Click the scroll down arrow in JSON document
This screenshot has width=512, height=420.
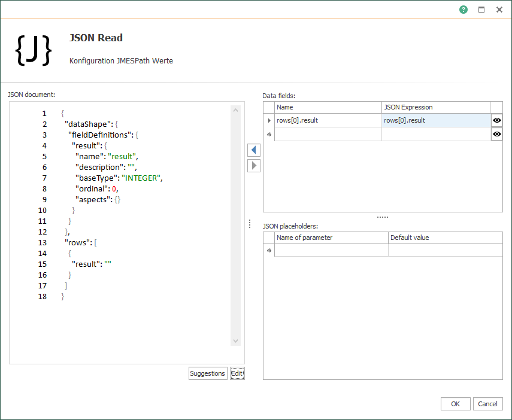click(x=235, y=341)
